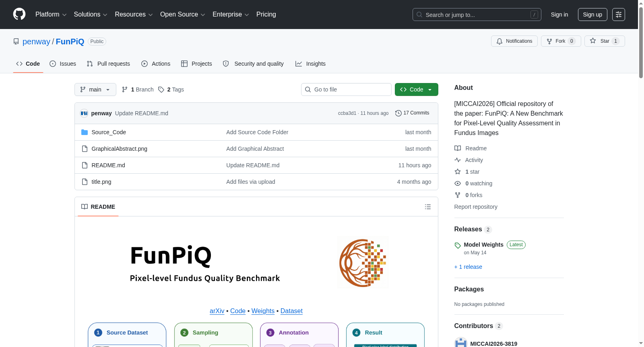Viewport: 644px width, 347px height.
Task: Open the green Code dropdown
Action: [x=416, y=89]
